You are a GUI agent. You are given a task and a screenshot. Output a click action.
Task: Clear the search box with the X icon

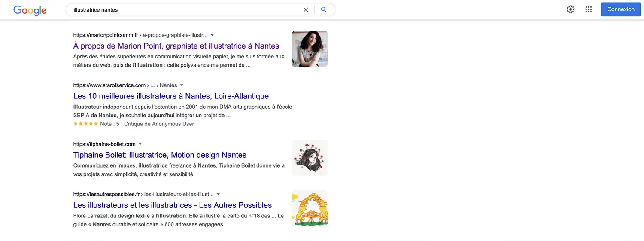(306, 9)
